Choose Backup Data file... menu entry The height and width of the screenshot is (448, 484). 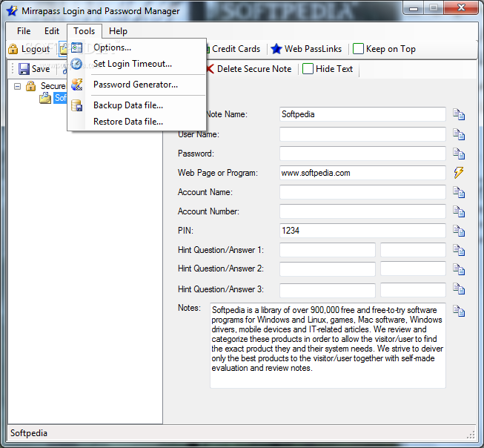pyautogui.click(x=136, y=105)
